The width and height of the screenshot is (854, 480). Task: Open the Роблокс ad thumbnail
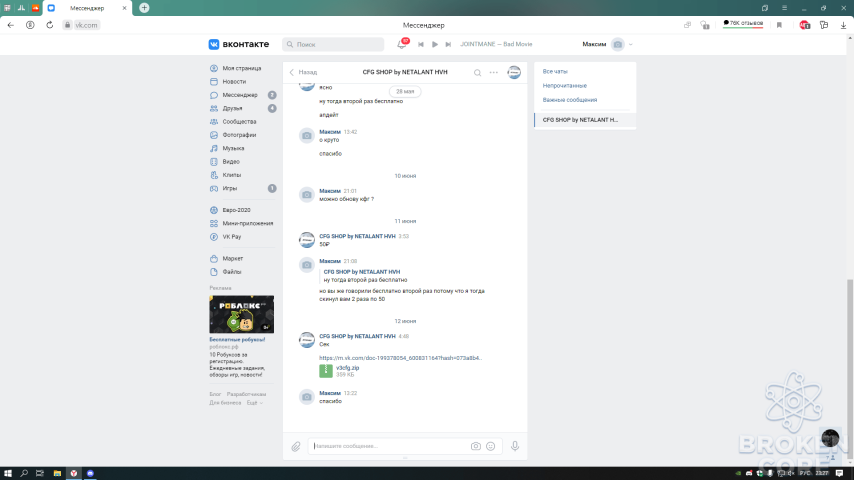coord(242,314)
